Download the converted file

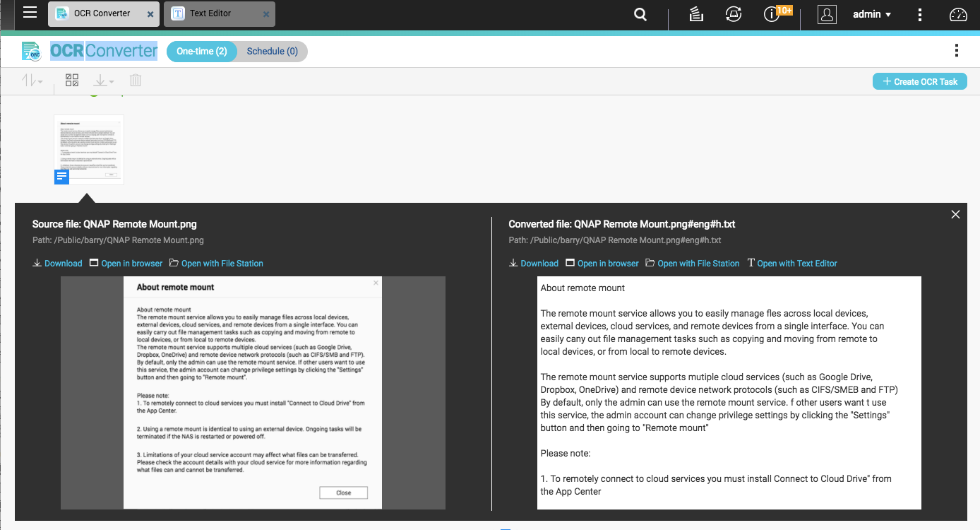534,264
